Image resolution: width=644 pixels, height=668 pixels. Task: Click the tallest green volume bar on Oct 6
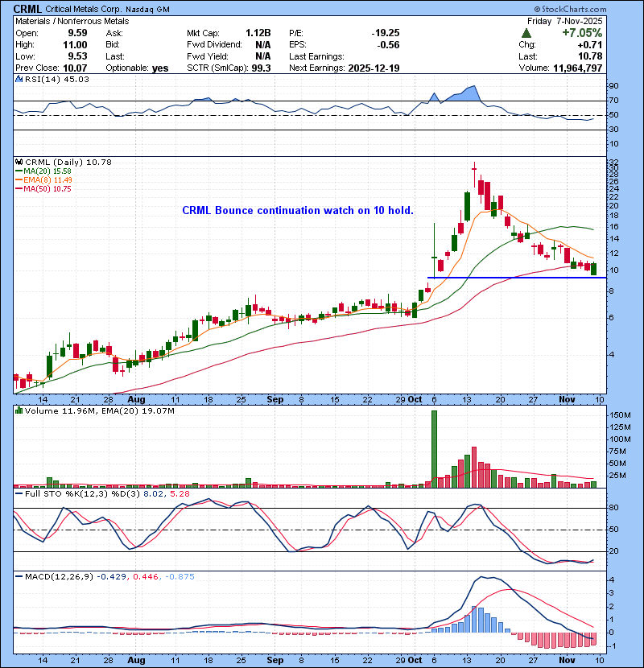(435, 449)
